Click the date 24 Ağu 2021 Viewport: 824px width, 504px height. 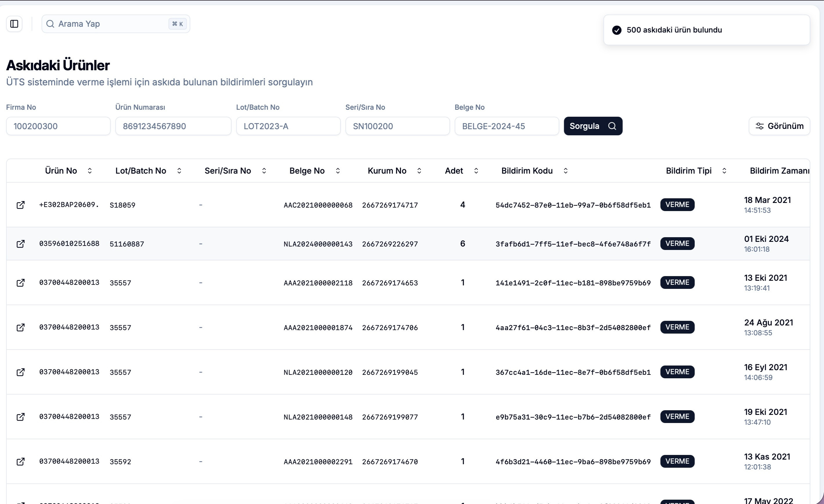tap(769, 322)
